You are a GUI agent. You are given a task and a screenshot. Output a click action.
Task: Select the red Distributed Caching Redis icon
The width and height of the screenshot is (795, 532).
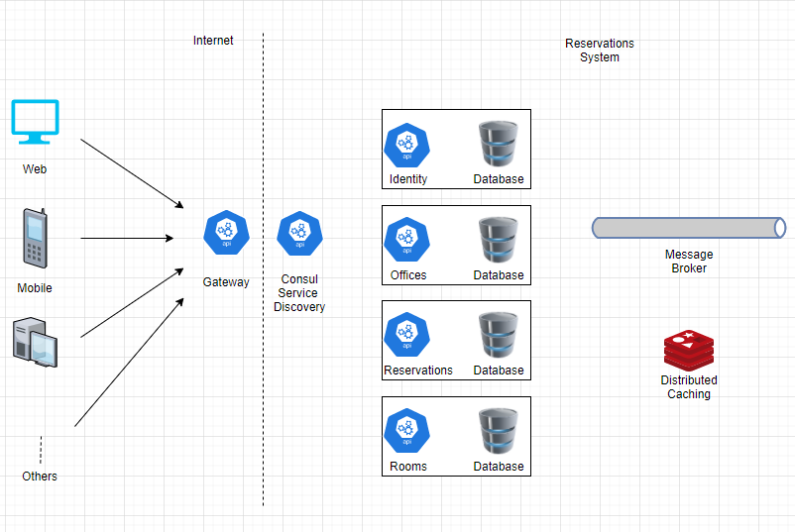click(x=689, y=351)
